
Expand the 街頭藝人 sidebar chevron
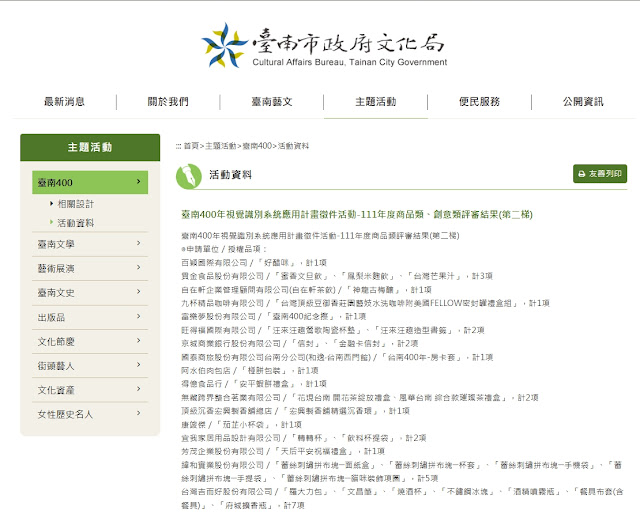pos(139,364)
